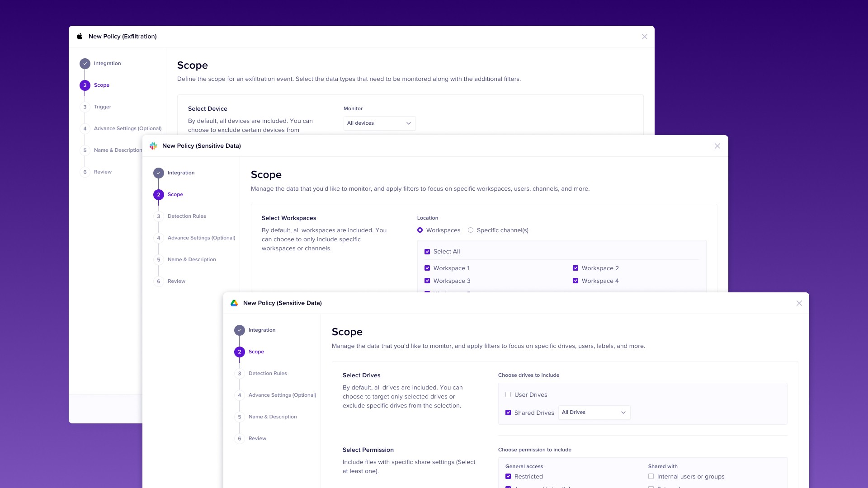Screen dimensions: 868x488
Task: Click completed Integration checkmark in Slack window
Action: (x=158, y=173)
